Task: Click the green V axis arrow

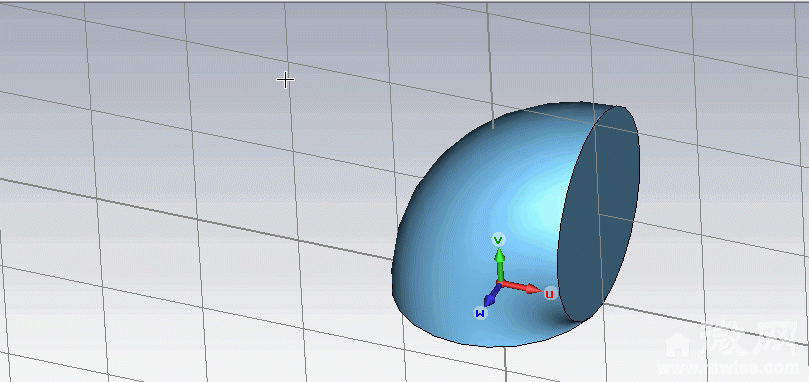Action: (x=499, y=265)
